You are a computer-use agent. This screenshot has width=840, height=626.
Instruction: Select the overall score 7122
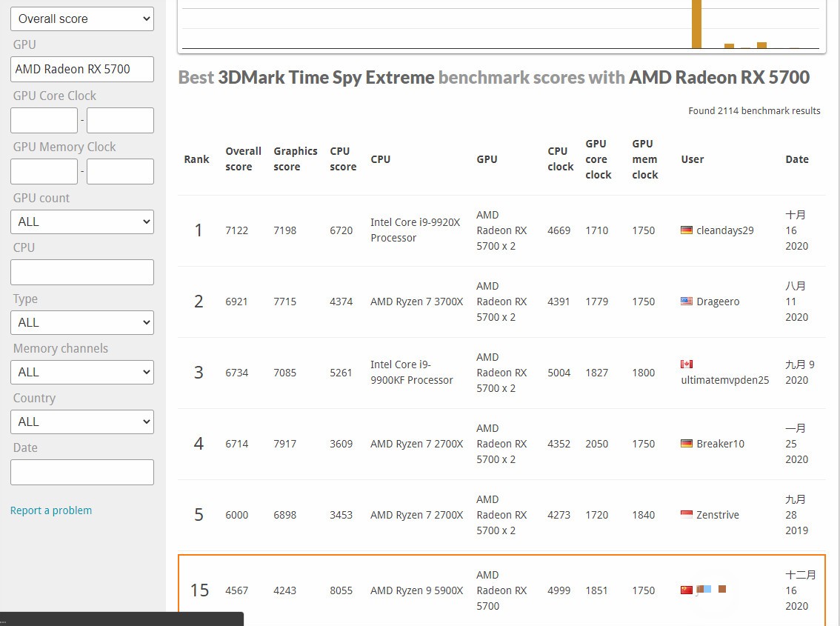pos(237,230)
